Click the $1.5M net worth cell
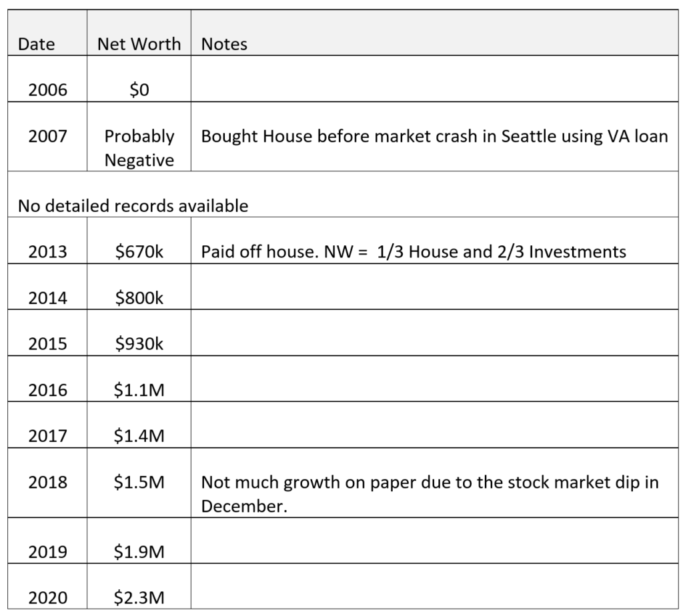 [x=139, y=483]
